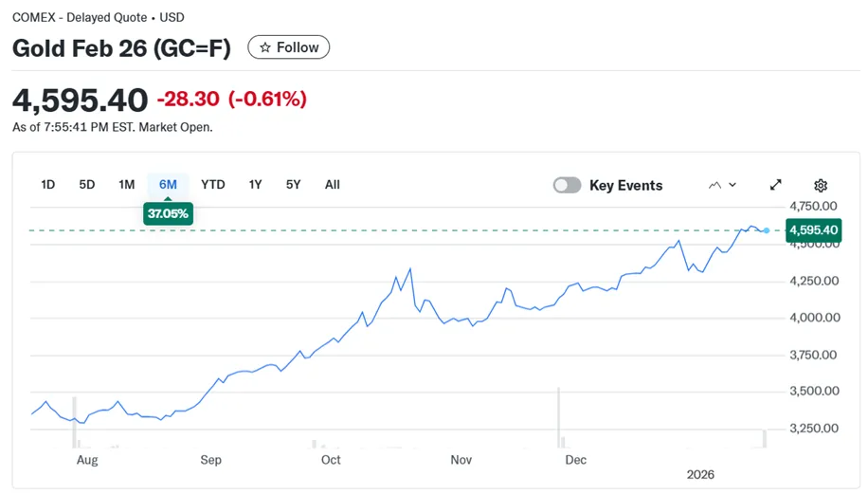The height and width of the screenshot is (494, 868).
Task: Show All price history
Action: click(333, 185)
